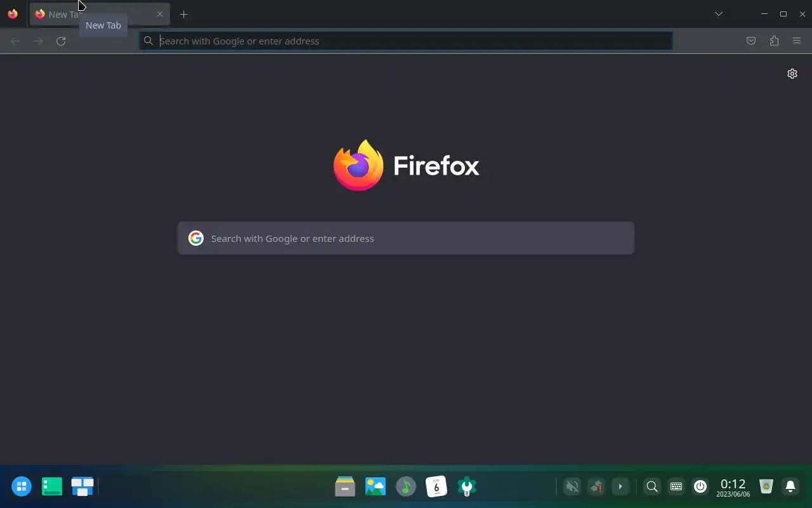812x508 pixels.
Task: Click the Firefox View icon in tab bar
Action: point(13,14)
